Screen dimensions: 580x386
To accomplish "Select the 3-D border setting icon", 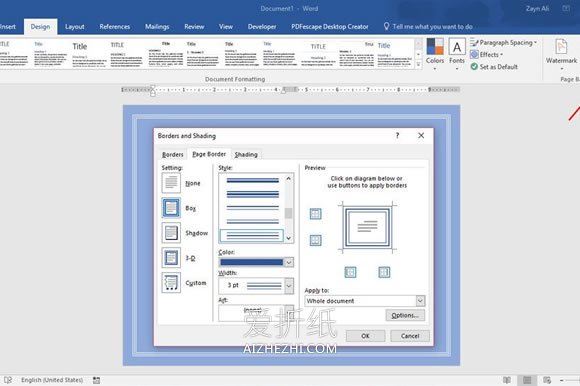I will (171, 258).
